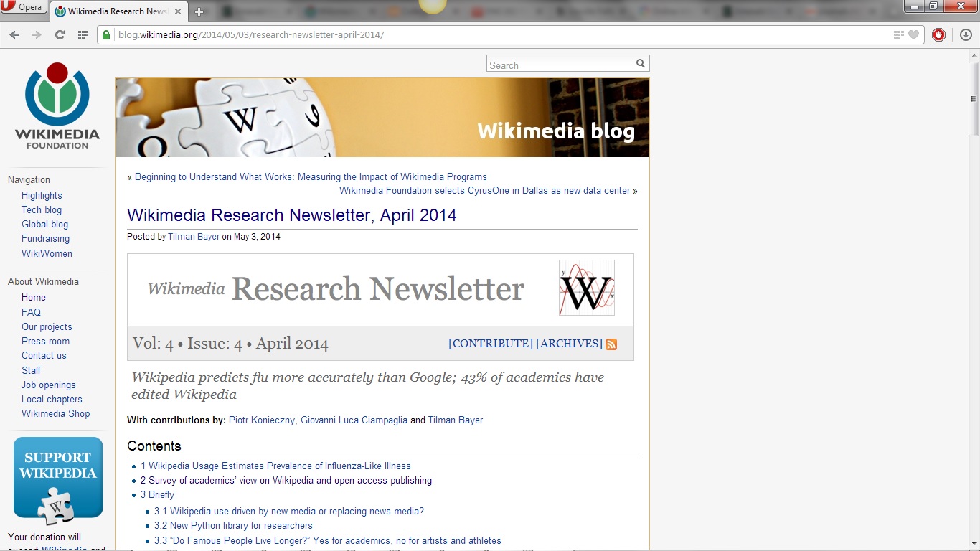Open the Staff link
Viewport: 980px width, 551px height.
point(31,370)
